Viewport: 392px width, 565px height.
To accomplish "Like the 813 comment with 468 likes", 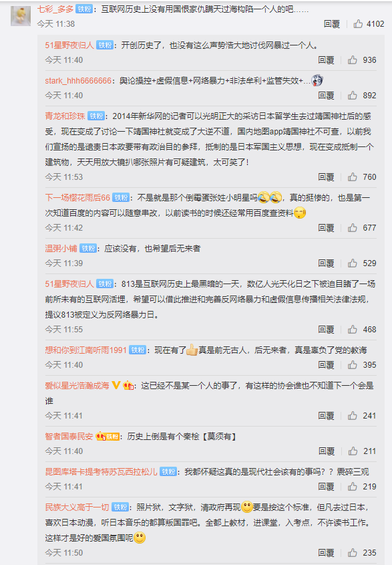I will point(353,330).
